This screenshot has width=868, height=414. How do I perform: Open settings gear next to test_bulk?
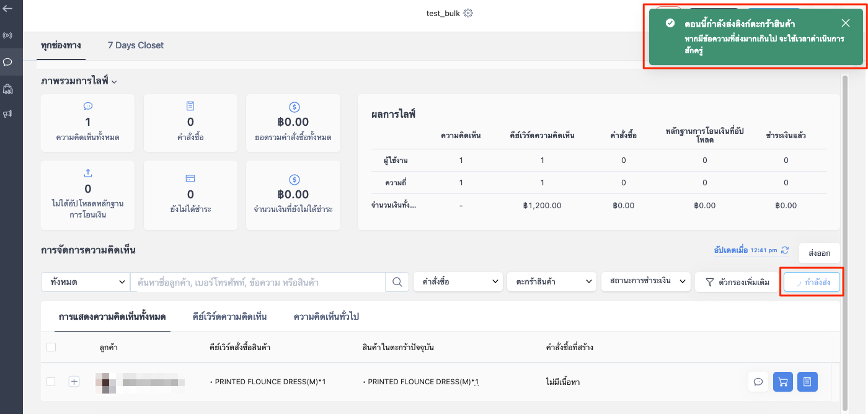(468, 13)
